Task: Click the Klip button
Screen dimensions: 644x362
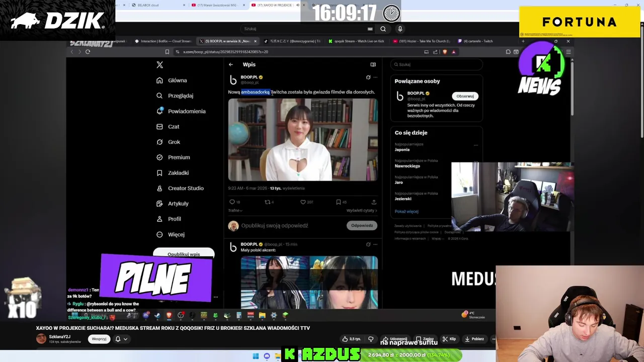Action: coord(449,339)
